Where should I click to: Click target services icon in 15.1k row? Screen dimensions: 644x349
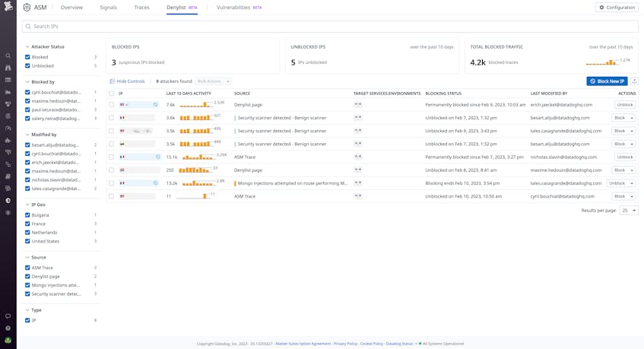[358, 157]
